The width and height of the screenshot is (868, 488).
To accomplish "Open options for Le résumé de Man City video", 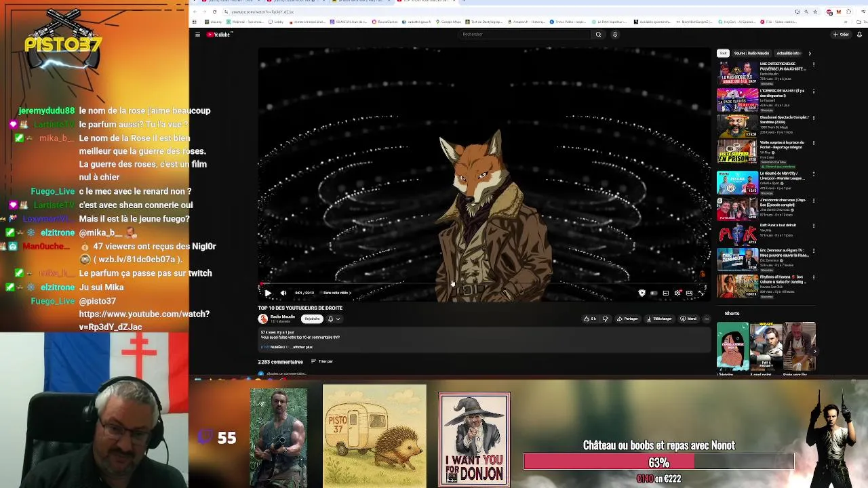I will [x=813, y=174].
